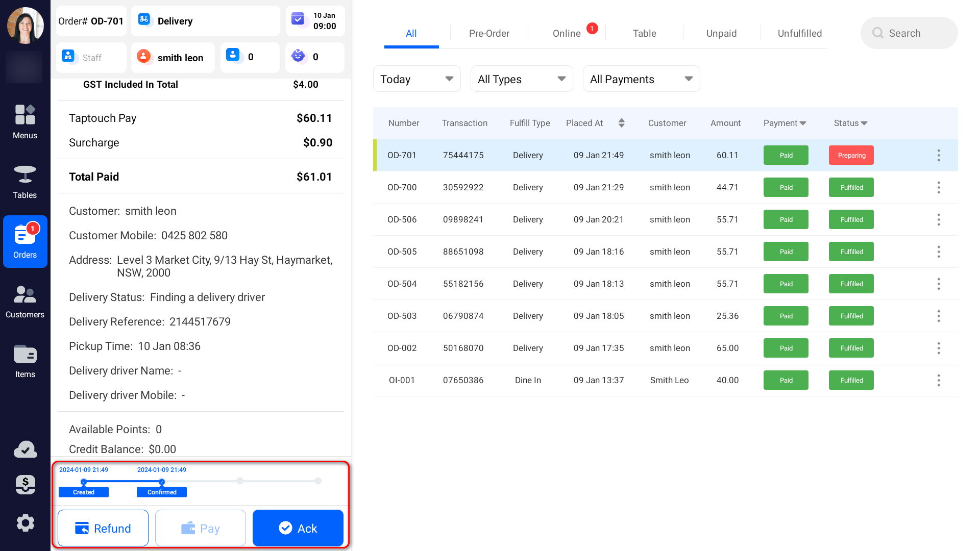Open the Menus section in sidebar
The image size is (980, 551).
[25, 121]
